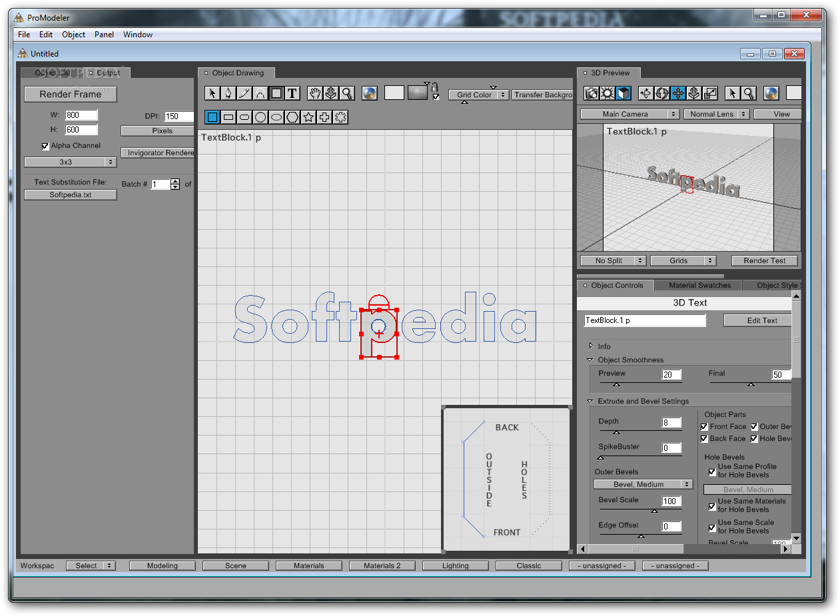The image size is (840, 616).
Task: Select the magnifier zoom tool in Object Drawing
Action: [347, 93]
